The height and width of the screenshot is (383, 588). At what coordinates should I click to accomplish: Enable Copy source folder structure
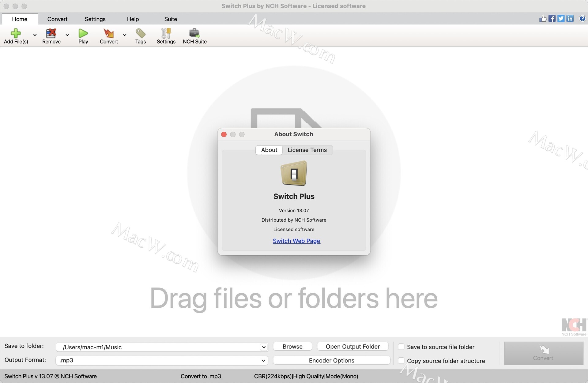401,360
